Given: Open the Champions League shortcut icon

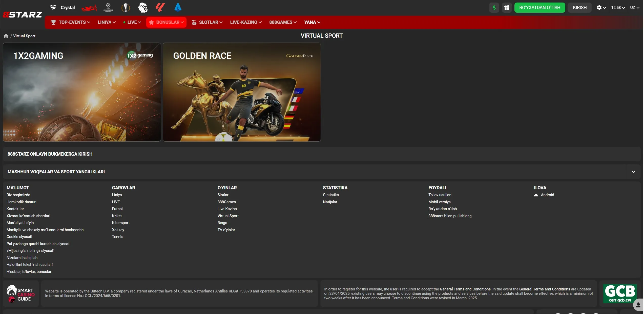Looking at the screenshot, I should 108,8.
